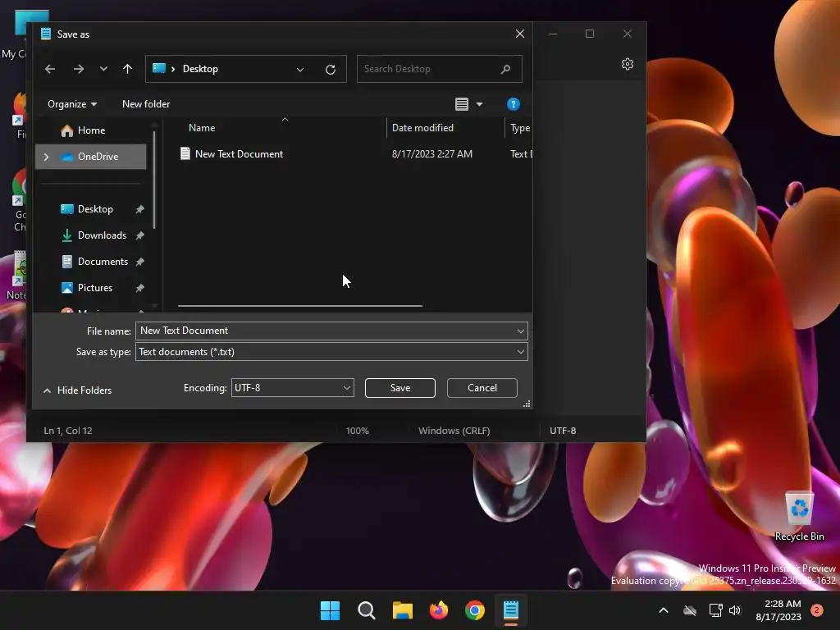Launch Google Chrome from the taskbar
The image size is (840, 630).
click(475, 610)
